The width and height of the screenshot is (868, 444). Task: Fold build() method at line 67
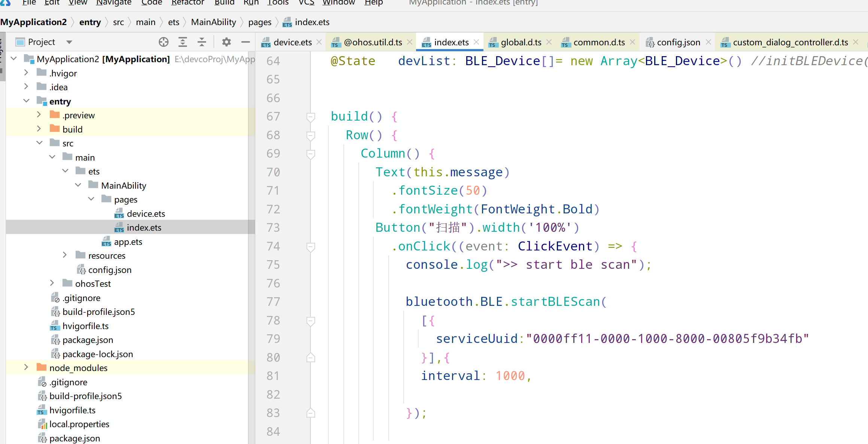point(310,117)
